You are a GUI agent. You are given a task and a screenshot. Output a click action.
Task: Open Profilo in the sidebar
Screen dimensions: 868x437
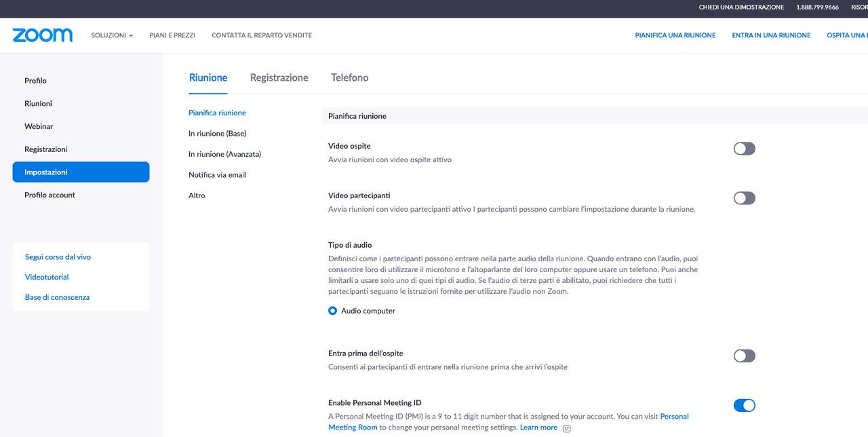point(35,80)
